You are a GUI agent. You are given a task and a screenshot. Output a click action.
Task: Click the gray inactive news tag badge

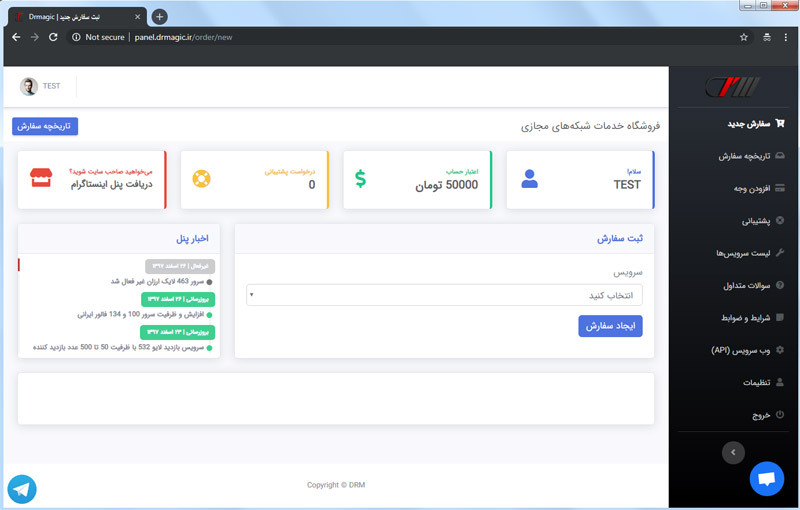(x=180, y=266)
